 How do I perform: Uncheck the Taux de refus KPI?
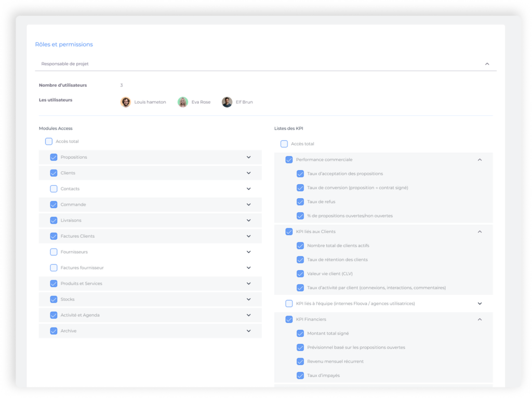point(300,202)
